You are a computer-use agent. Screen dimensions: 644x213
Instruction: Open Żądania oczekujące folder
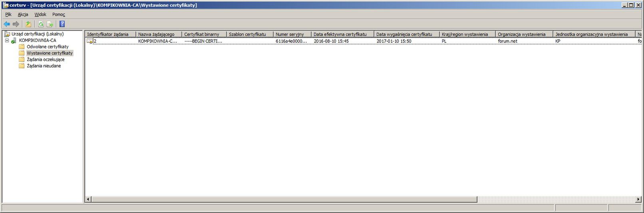click(x=46, y=59)
